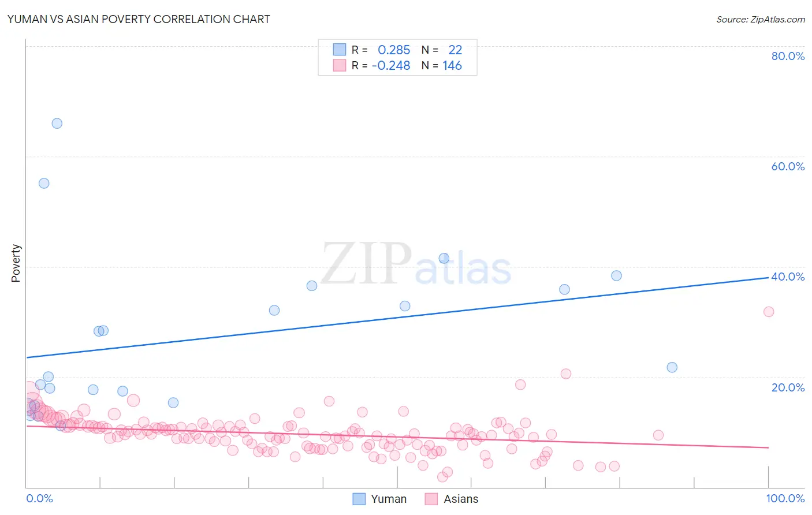The width and height of the screenshot is (812, 515).
Task: Click the 100.0% x-axis label
Action: click(785, 498)
